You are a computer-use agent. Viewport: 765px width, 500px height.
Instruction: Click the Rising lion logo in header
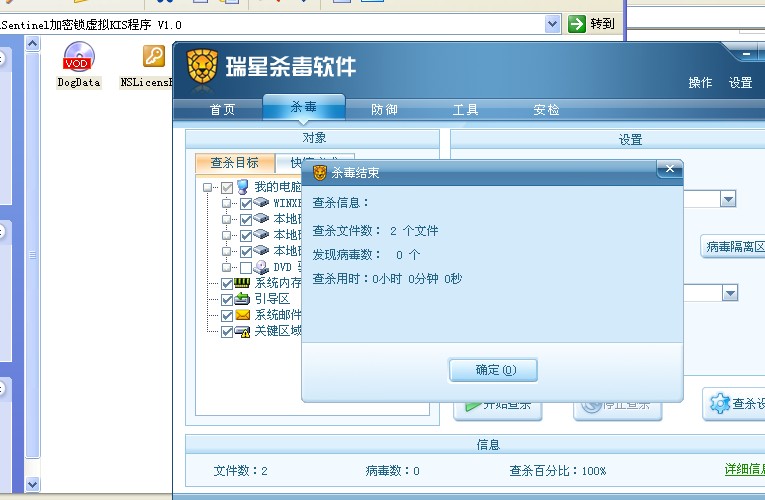pos(202,66)
